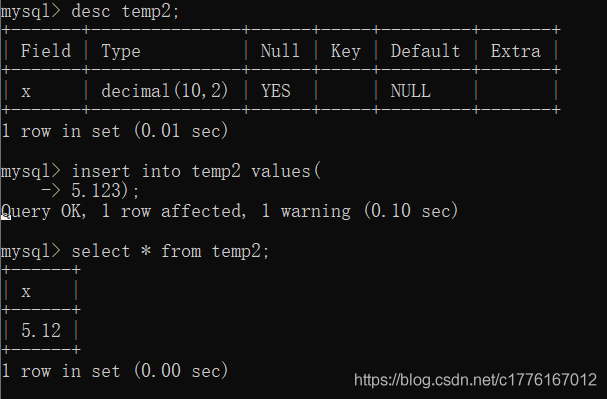Click the x field name in desc table
Screen dimensions: 607x399
[26, 92]
